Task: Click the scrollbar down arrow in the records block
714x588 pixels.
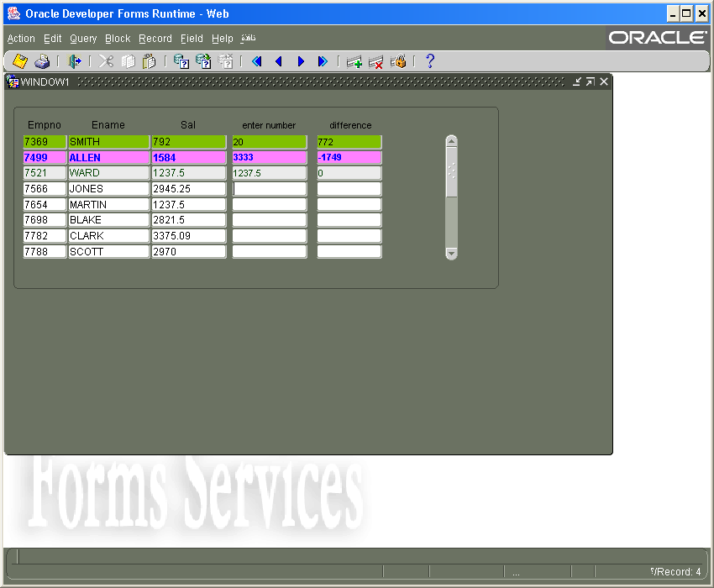Action: [451, 253]
